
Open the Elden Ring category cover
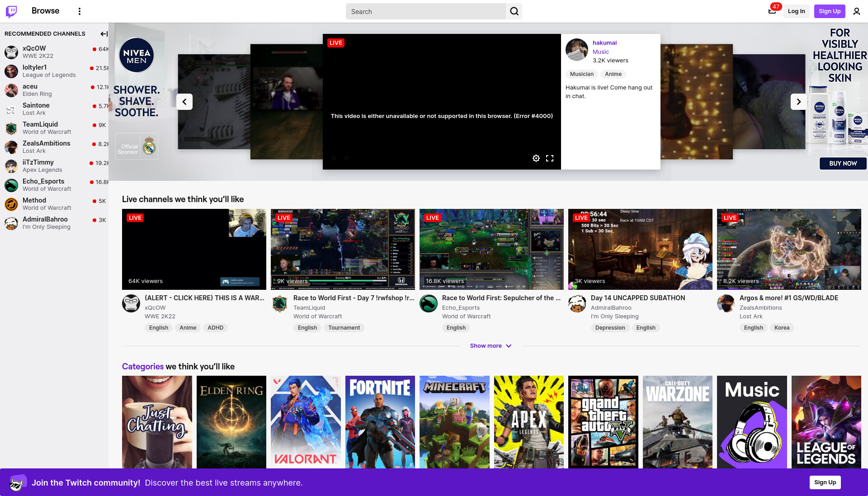point(231,422)
